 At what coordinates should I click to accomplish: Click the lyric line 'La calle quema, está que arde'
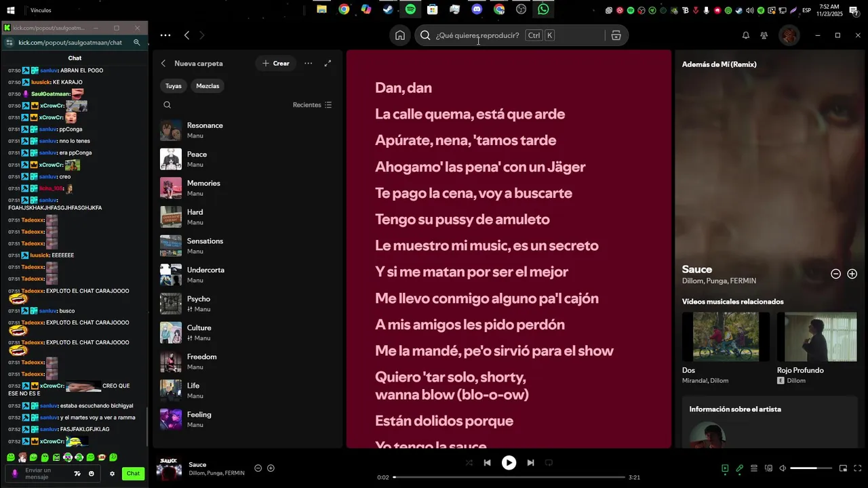tap(470, 114)
